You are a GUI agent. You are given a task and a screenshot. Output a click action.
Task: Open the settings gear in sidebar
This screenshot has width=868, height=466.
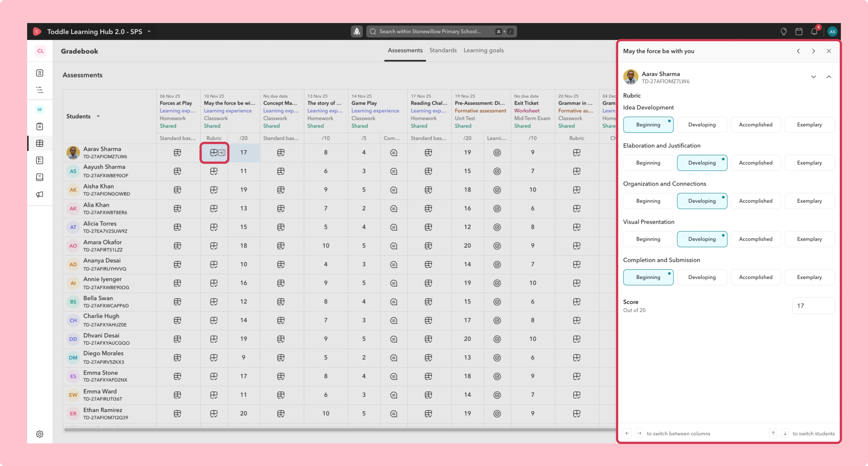(40, 434)
